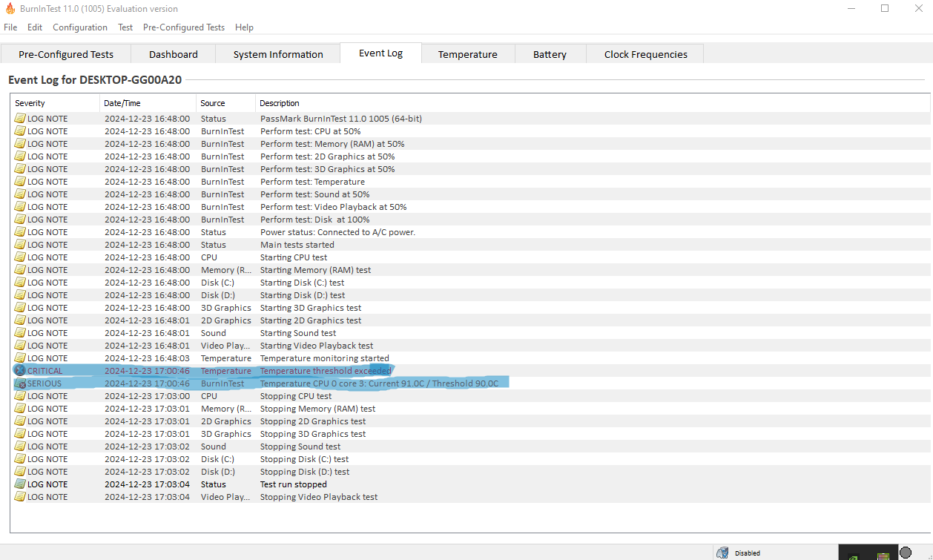Select 'Temperature CPU 0 core 3: Current 91.0C' entry
This screenshot has width=933, height=560.
(379, 383)
